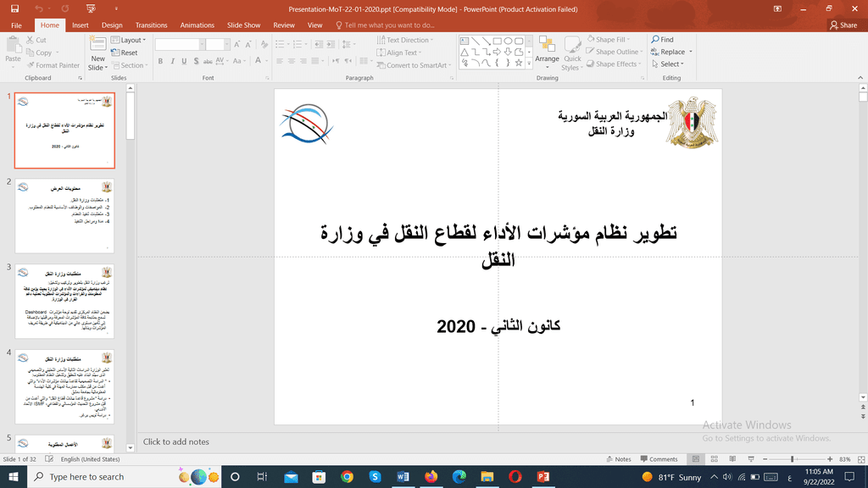Undo last action in title bar
The image size is (868, 488).
tap(39, 8)
